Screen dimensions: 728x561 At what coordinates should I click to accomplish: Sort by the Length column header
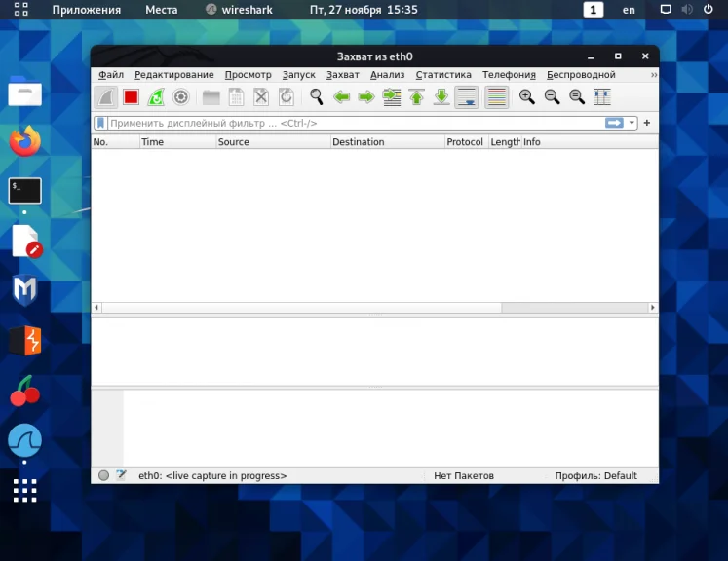tap(505, 142)
